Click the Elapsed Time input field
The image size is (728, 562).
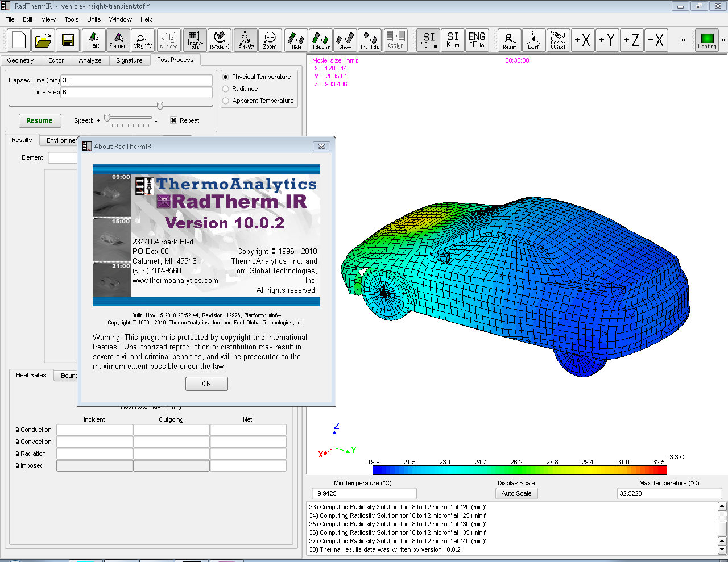[x=136, y=80]
